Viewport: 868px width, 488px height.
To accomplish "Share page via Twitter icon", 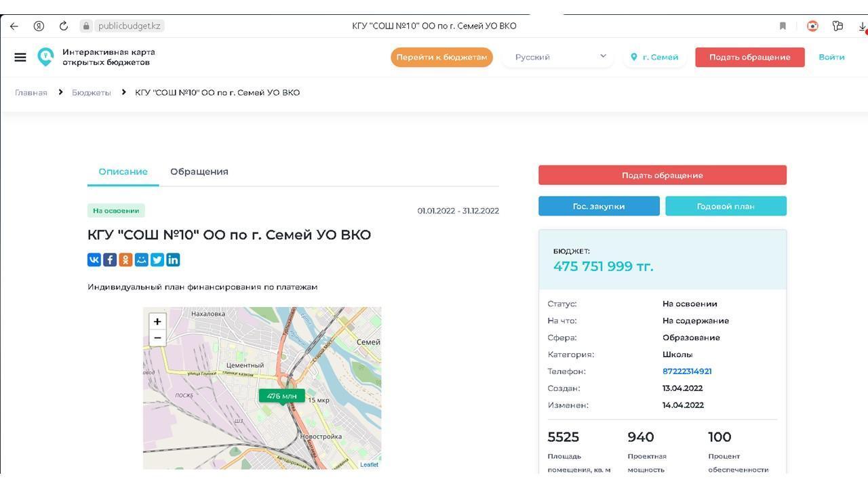I will click(x=157, y=260).
